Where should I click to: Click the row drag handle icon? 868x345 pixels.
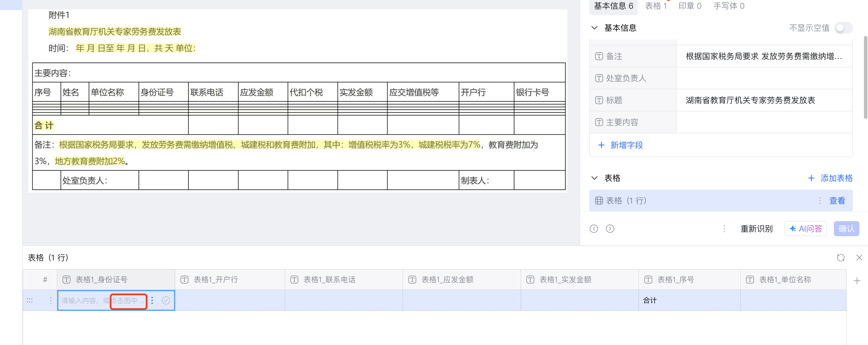[30, 300]
